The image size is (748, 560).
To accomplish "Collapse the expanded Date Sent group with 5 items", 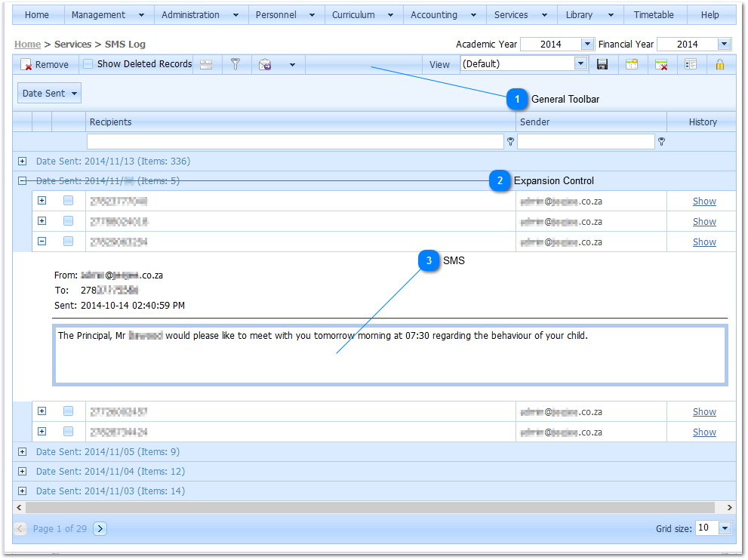I will [x=23, y=181].
